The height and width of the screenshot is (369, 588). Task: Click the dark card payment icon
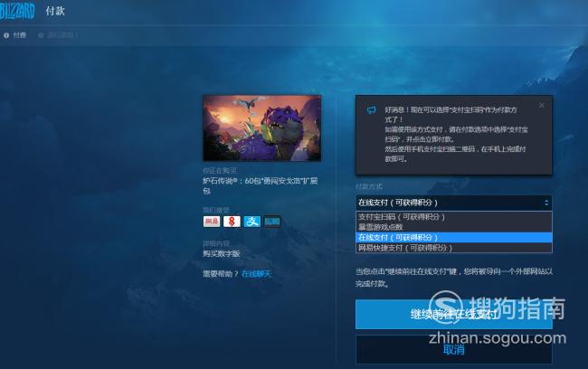pyautogui.click(x=272, y=222)
